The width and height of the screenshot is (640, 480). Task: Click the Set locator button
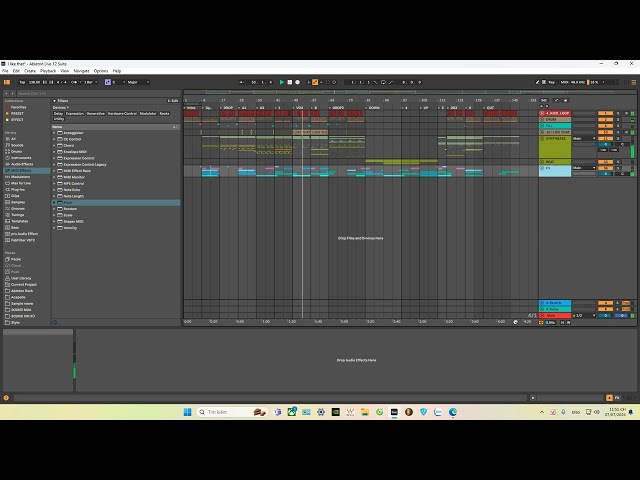[x=544, y=100]
